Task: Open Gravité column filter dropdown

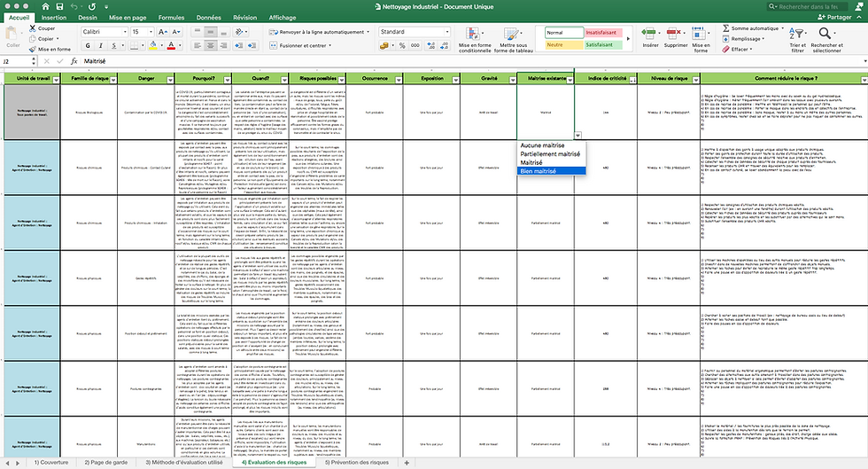Action: point(513,80)
